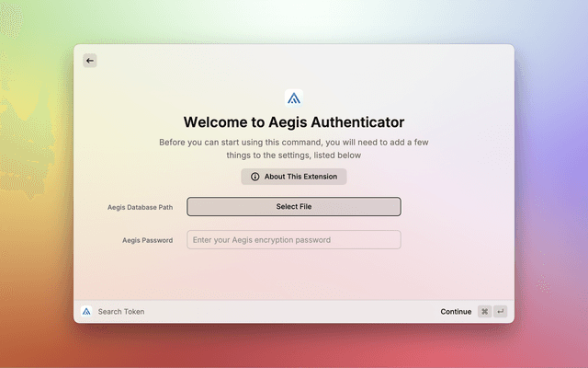Click the info circle icon beside About

(x=255, y=177)
